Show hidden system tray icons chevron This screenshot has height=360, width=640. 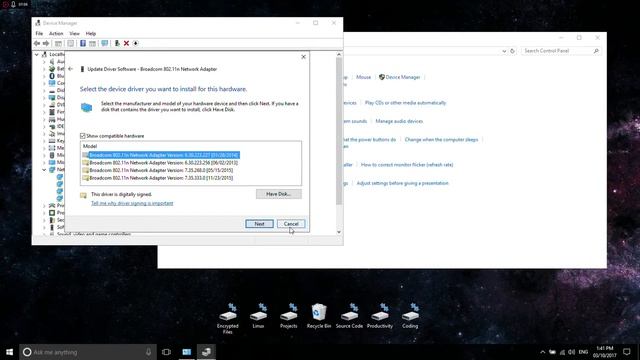pyautogui.click(x=542, y=352)
